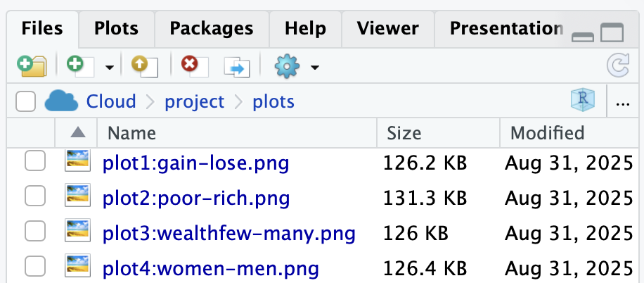Click image icon of plot1:gain-lose.png
Image resolution: width=644 pixels, height=283 pixels.
77,161
